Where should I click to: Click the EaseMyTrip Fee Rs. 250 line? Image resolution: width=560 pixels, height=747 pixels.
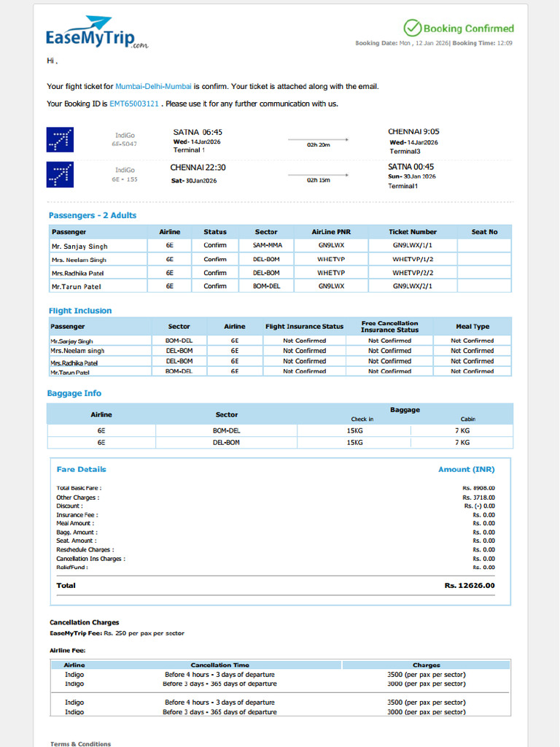coord(117,633)
